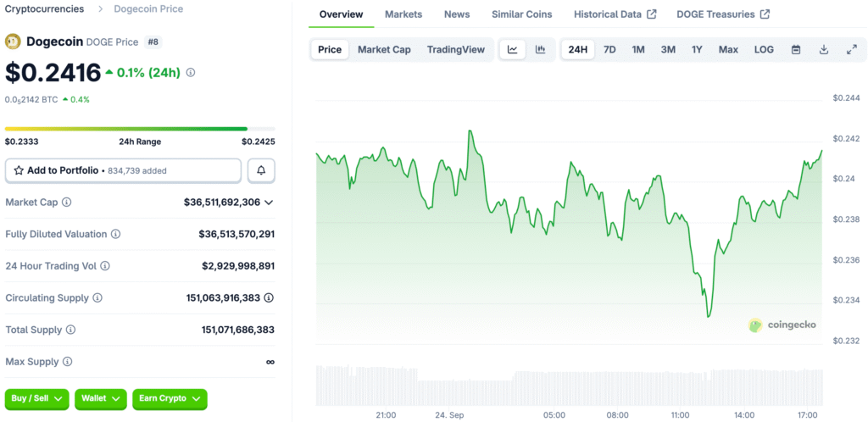Click the $0.244 y-axis label
Image resolution: width=868 pixels, height=422 pixels.
tap(847, 98)
